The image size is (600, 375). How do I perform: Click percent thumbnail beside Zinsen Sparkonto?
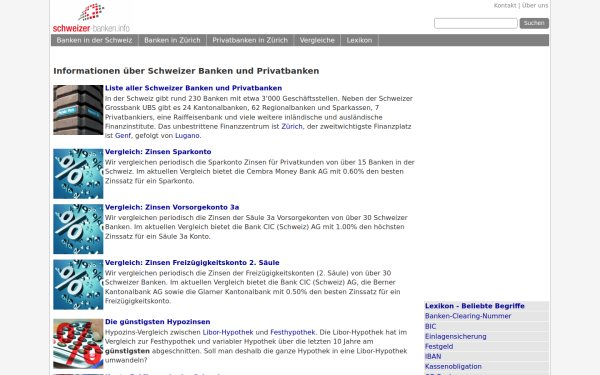(78, 174)
